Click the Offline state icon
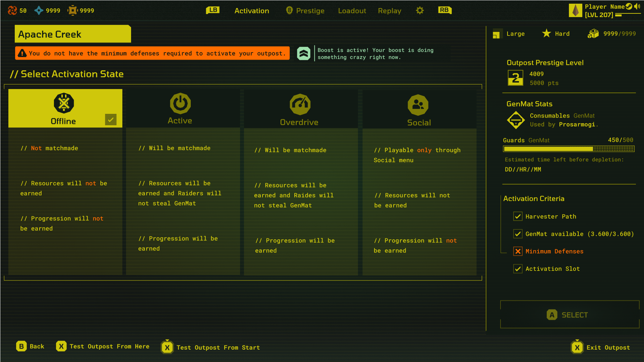This screenshot has height=362, width=644. tap(64, 103)
